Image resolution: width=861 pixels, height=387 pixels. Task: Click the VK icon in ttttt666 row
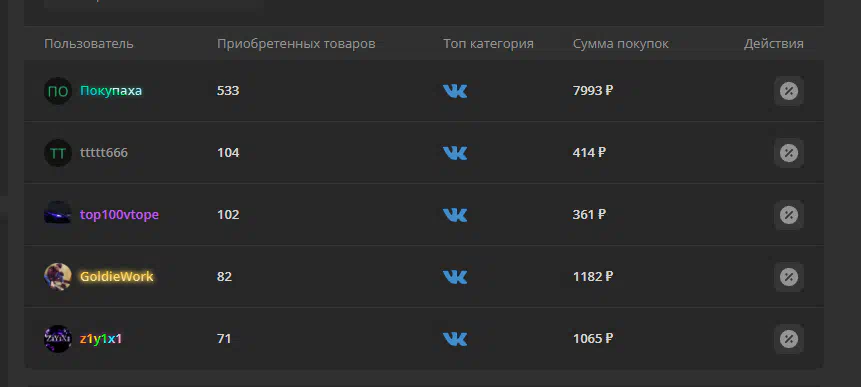point(455,153)
